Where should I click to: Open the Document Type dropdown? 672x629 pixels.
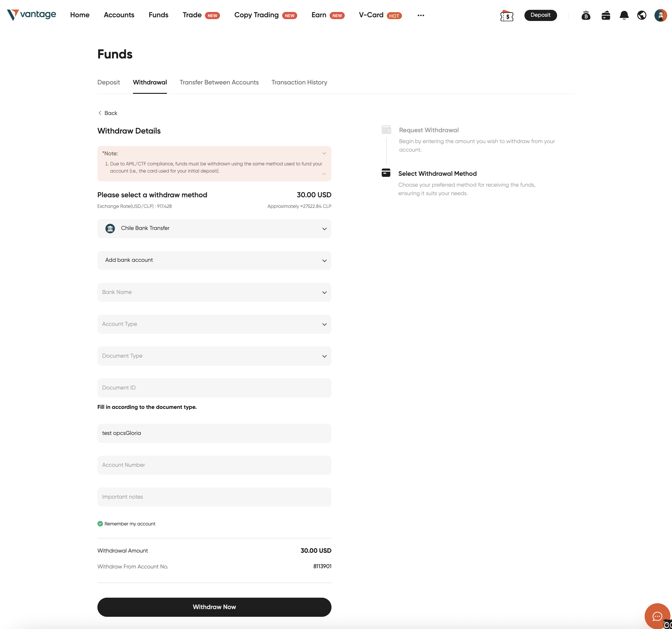(214, 356)
